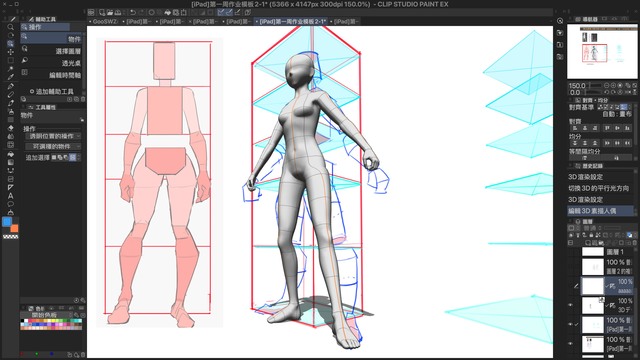Select the Eyedropper tool
The height and width of the screenshot is (360, 640).
pos(11,77)
